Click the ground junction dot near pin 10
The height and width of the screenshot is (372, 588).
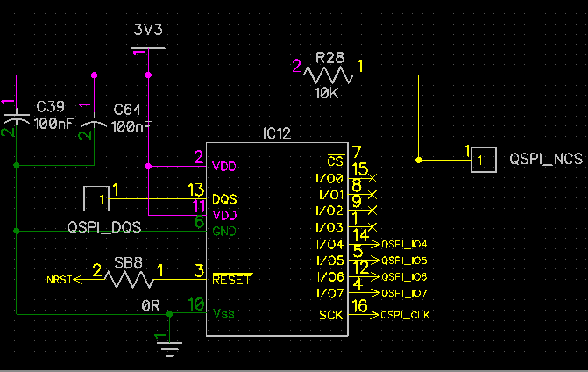(169, 314)
